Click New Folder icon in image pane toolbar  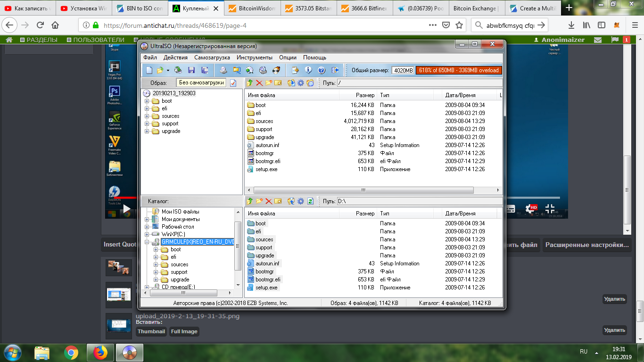pyautogui.click(x=269, y=83)
